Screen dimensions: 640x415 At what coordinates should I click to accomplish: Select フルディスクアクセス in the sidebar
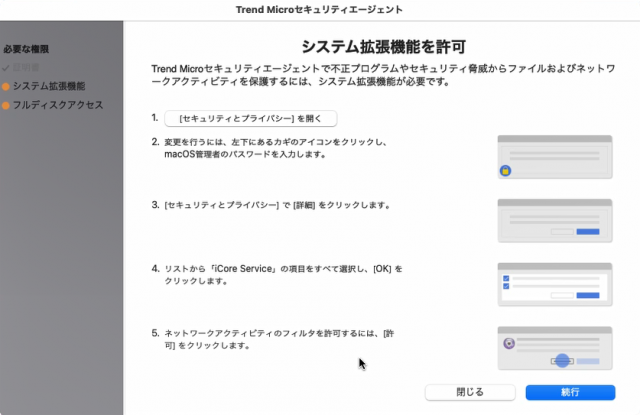58,105
